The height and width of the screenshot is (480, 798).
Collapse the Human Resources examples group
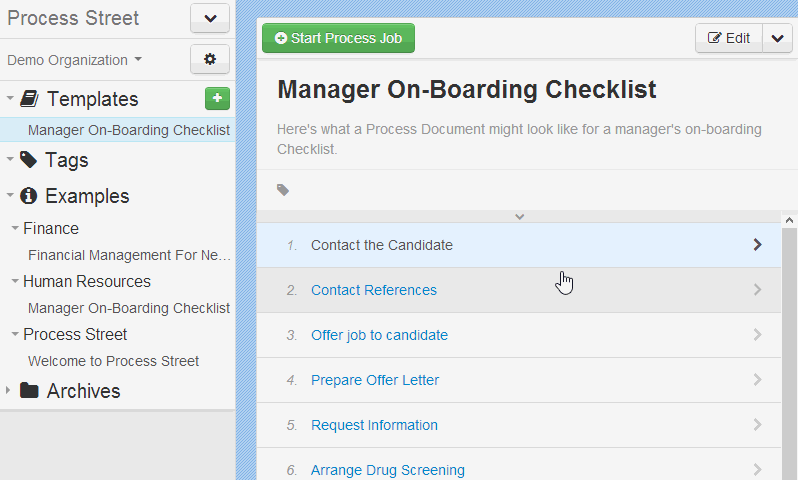pos(15,281)
